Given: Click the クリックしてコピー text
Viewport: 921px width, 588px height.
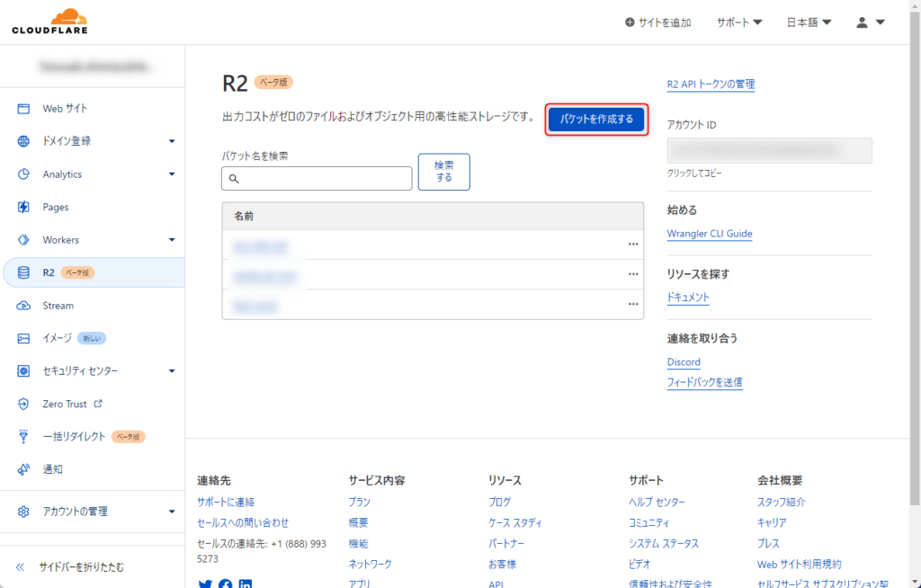Looking at the screenshot, I should (694, 174).
